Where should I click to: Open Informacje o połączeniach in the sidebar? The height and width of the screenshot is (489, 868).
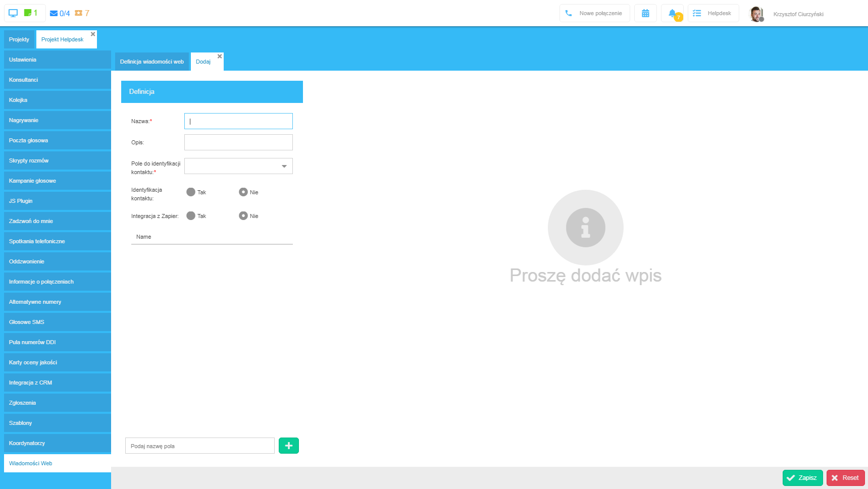click(58, 282)
